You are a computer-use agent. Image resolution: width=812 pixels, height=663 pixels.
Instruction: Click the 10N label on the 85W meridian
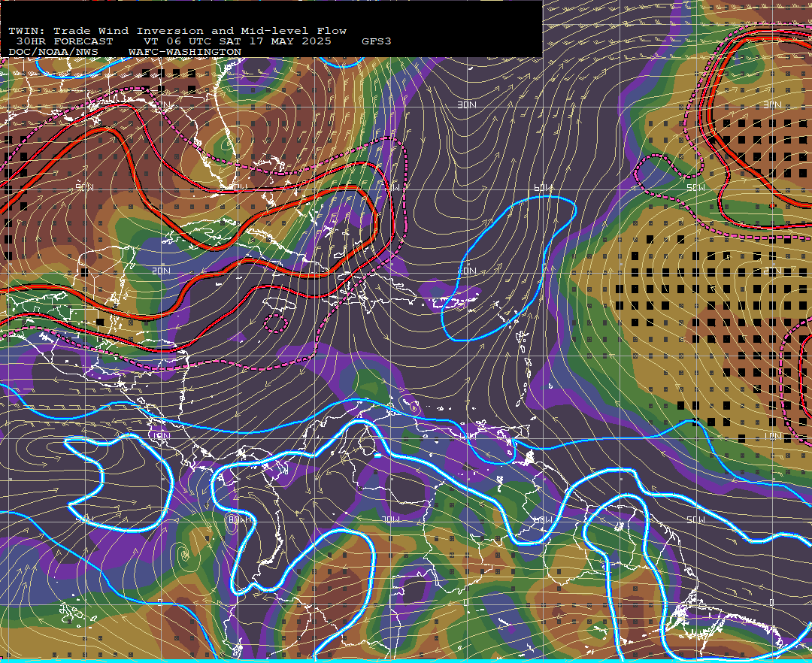tap(161, 436)
